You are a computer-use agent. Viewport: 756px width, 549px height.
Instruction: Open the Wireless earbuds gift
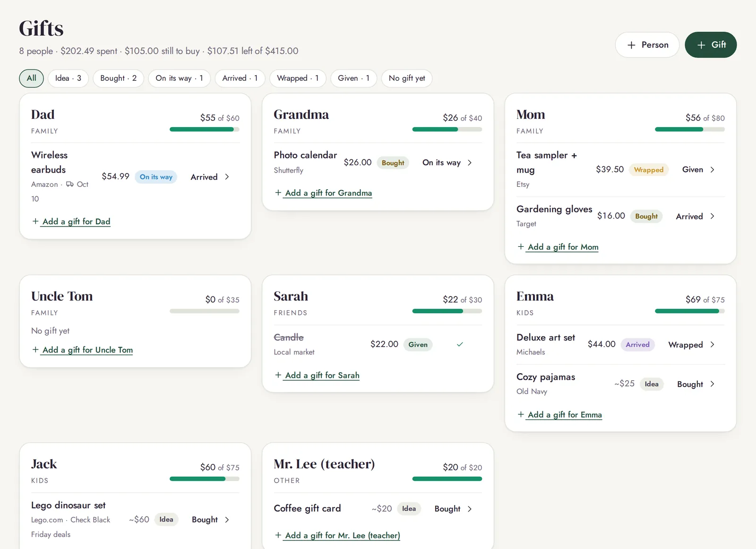coord(49,162)
